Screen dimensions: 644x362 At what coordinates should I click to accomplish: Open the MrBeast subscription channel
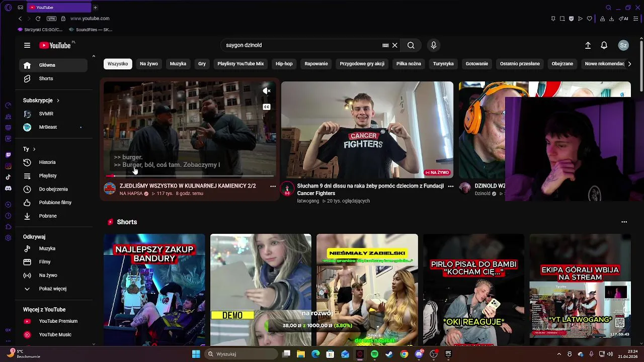(53, 127)
